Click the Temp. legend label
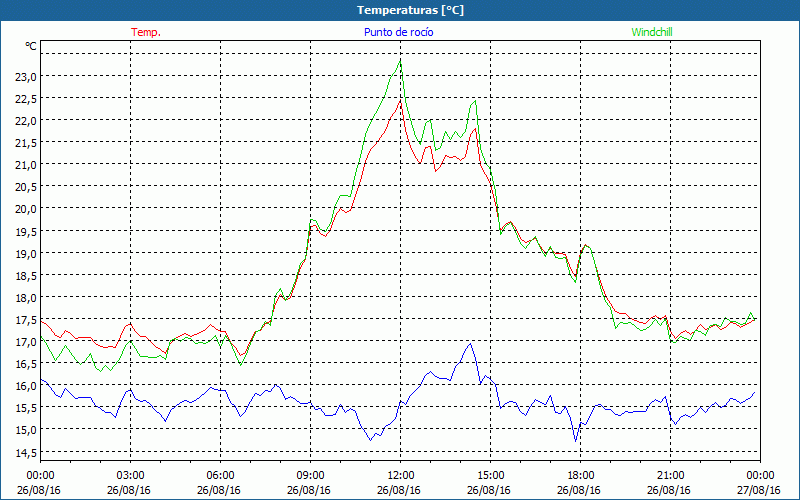The height and width of the screenshot is (500, 800). (146, 32)
